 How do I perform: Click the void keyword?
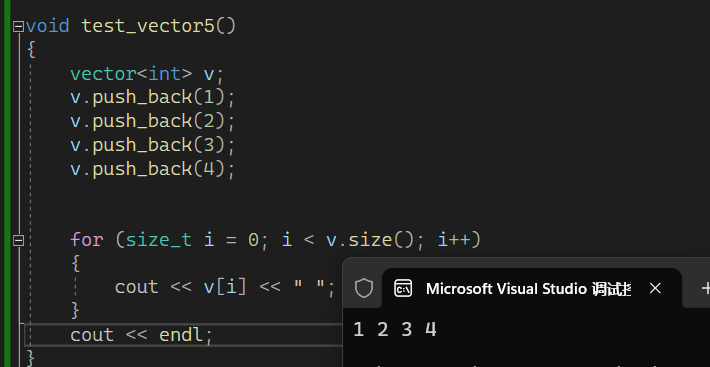click(48, 26)
